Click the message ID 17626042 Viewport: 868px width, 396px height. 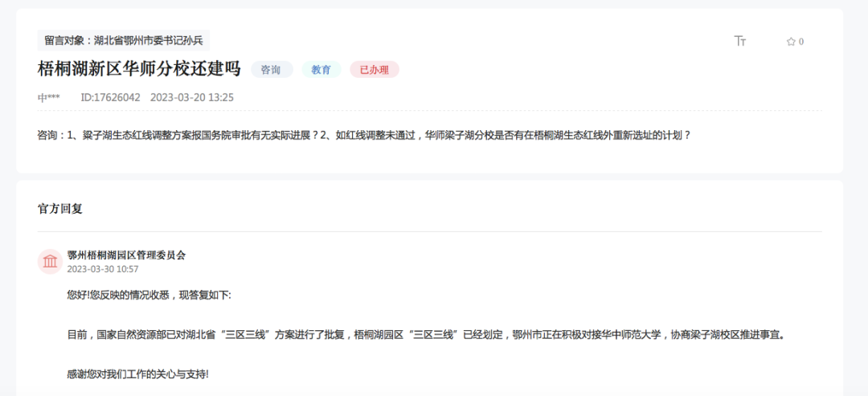tap(110, 97)
